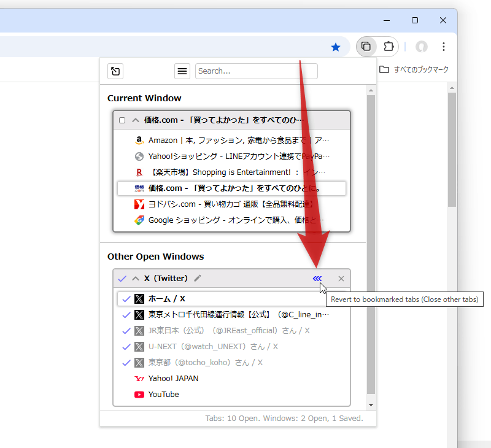Select the 楽天市場 tab row
This screenshot has height=448, width=491.
click(231, 172)
